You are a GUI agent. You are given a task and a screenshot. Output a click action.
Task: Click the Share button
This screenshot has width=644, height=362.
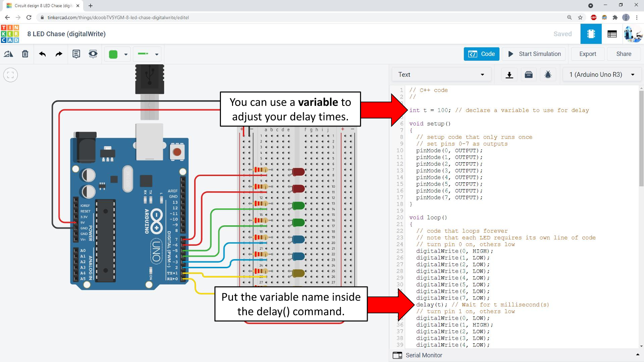pos(623,54)
